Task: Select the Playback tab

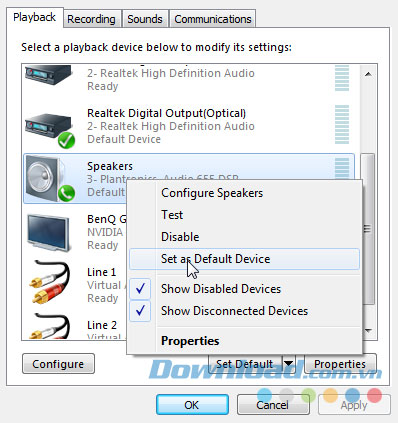Action: [x=34, y=17]
